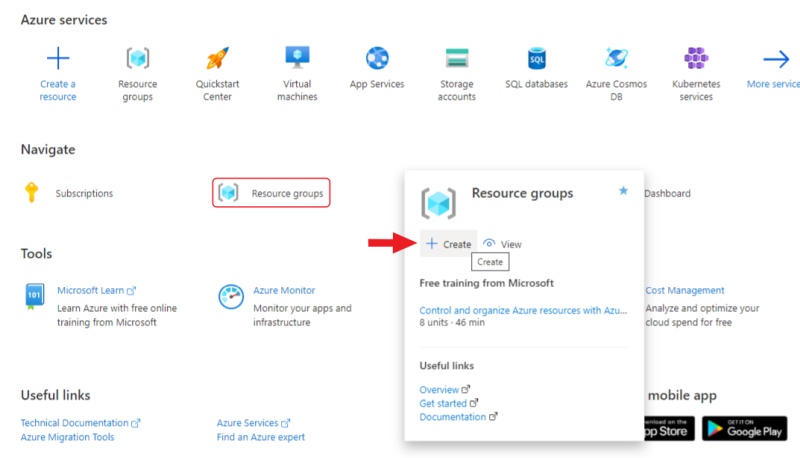800x458 pixels.
Task: Open Subscriptions under Navigate
Action: coord(84,193)
